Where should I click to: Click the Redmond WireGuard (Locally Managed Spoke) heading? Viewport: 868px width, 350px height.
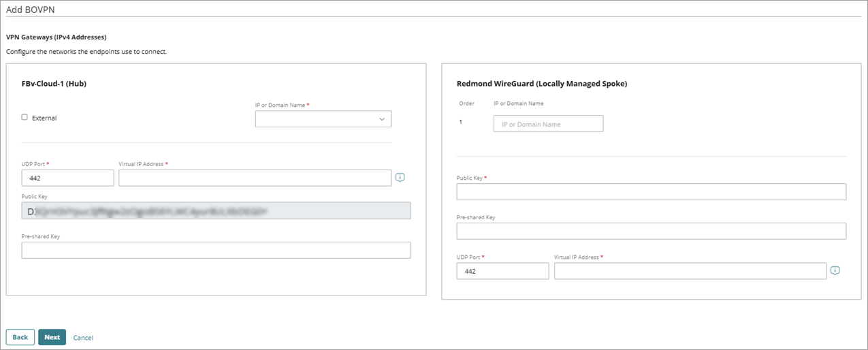coord(542,84)
